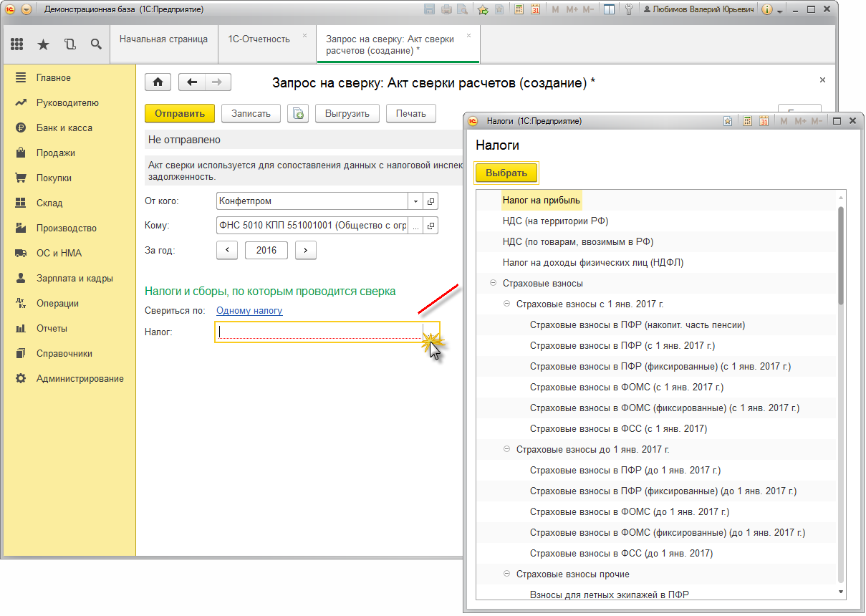This screenshot has width=866, height=616.
Task: Close Запрос на сверку tab
Action: coord(468,35)
